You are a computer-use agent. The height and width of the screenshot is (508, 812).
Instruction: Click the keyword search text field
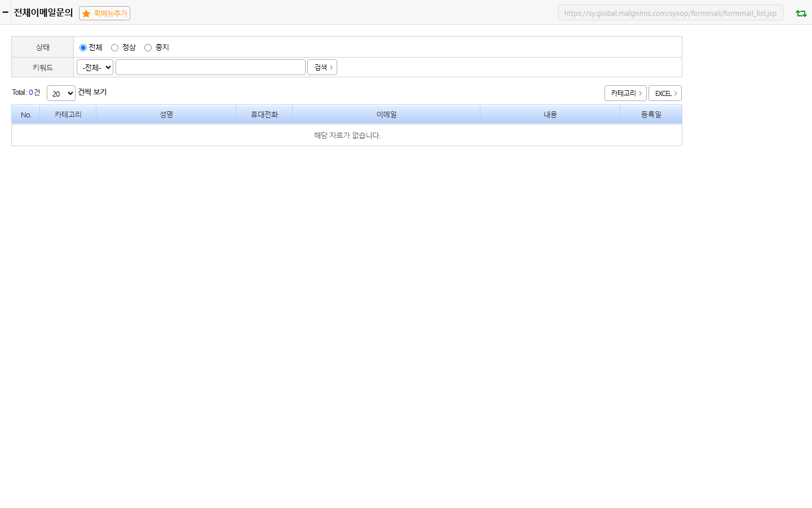(210, 67)
